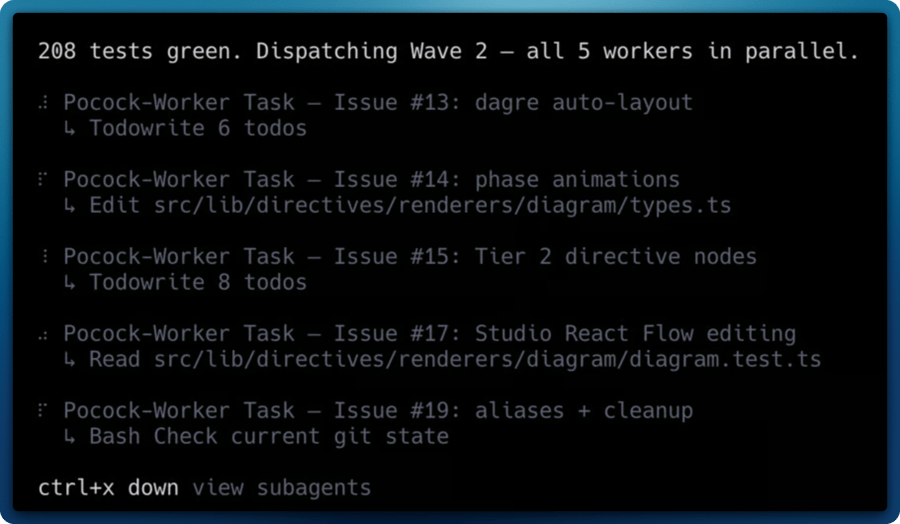Select the 'Issue #19: aliases + cleanup' task line
Viewport: 900px width, 524px height.
pyautogui.click(x=378, y=410)
